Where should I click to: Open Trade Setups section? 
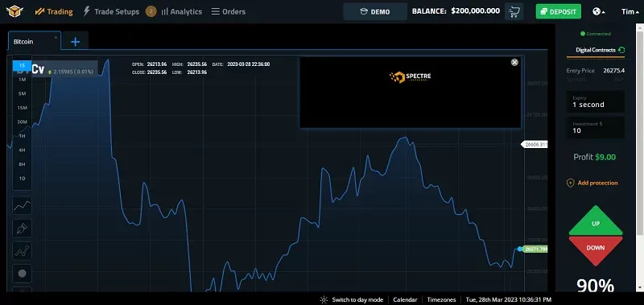point(111,11)
